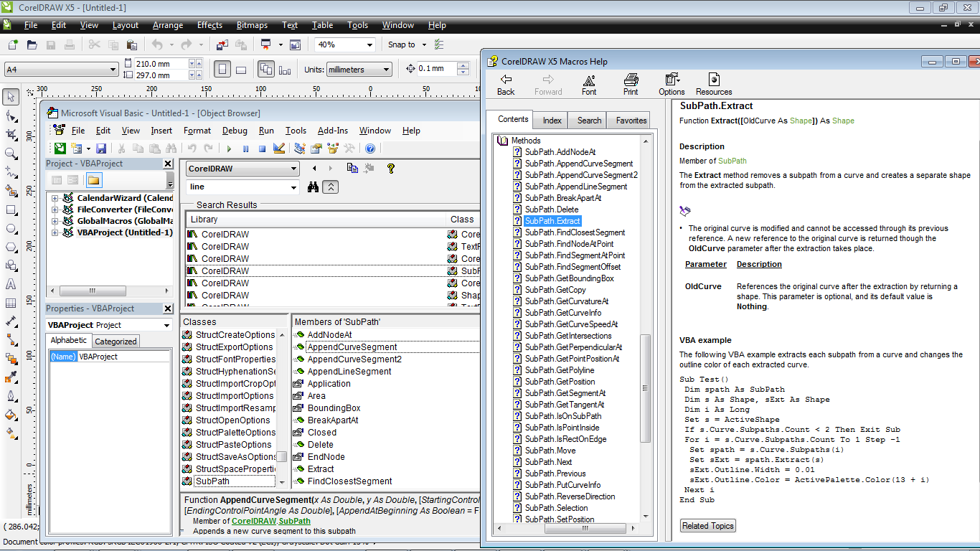
Task: Expand CalendarWizard project tree node
Action: click(55, 198)
